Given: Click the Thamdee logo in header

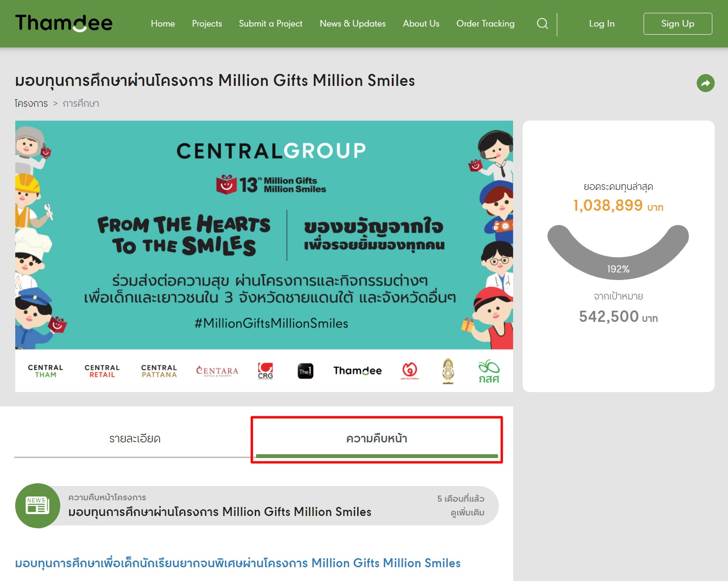Looking at the screenshot, I should coord(64,23).
